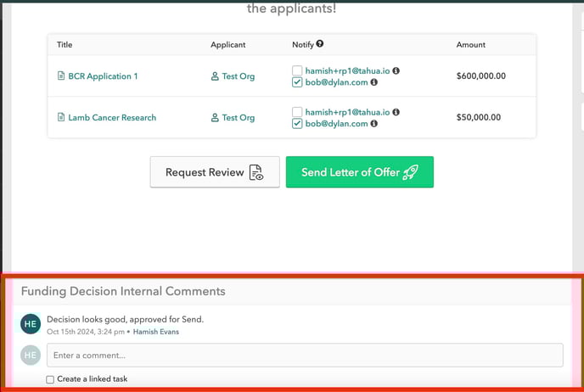This screenshot has width=584, height=392.
Task: Click the dark HE avatar beside the comment
Action: (x=30, y=324)
